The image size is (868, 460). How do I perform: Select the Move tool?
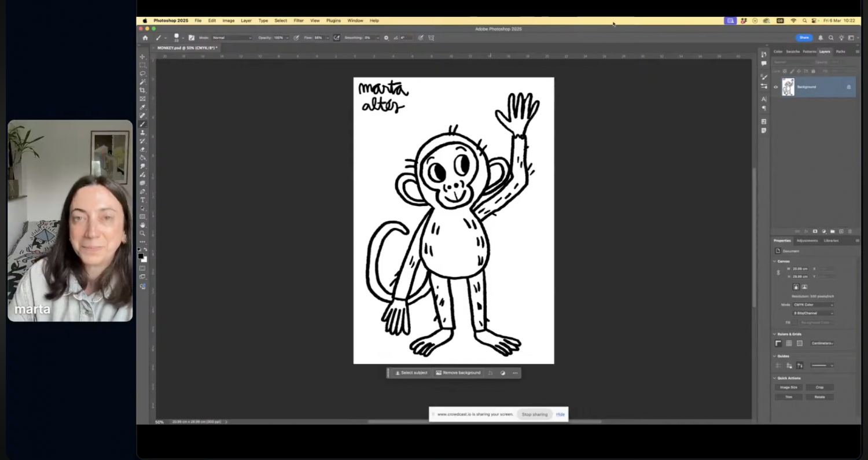click(142, 57)
